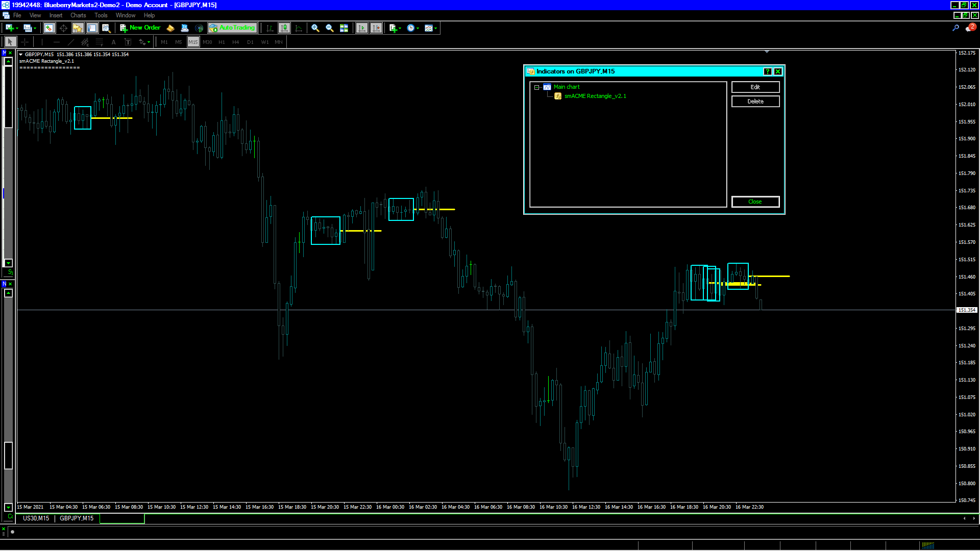Toggle the chart shift button
This screenshot has width=980, height=551.
[376, 28]
